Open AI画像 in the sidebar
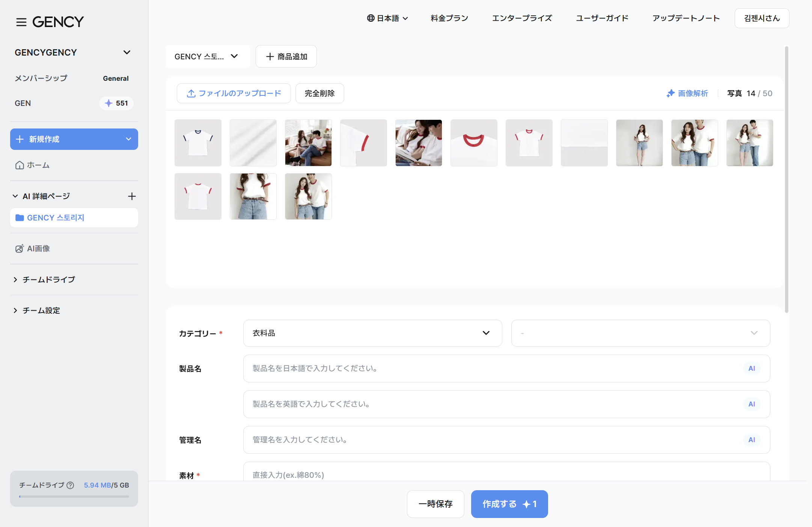This screenshot has height=527, width=812. point(33,249)
